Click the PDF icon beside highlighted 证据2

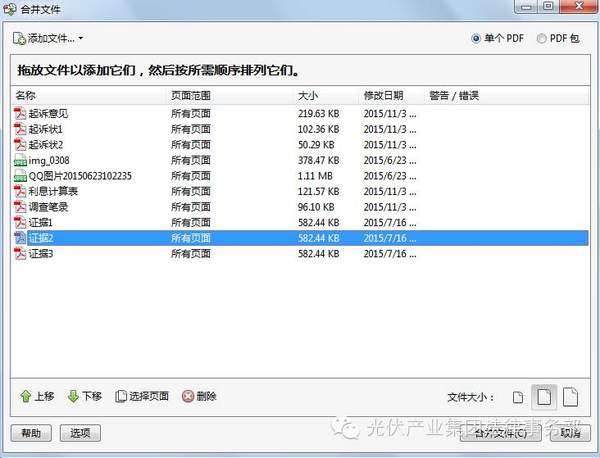[x=20, y=238]
